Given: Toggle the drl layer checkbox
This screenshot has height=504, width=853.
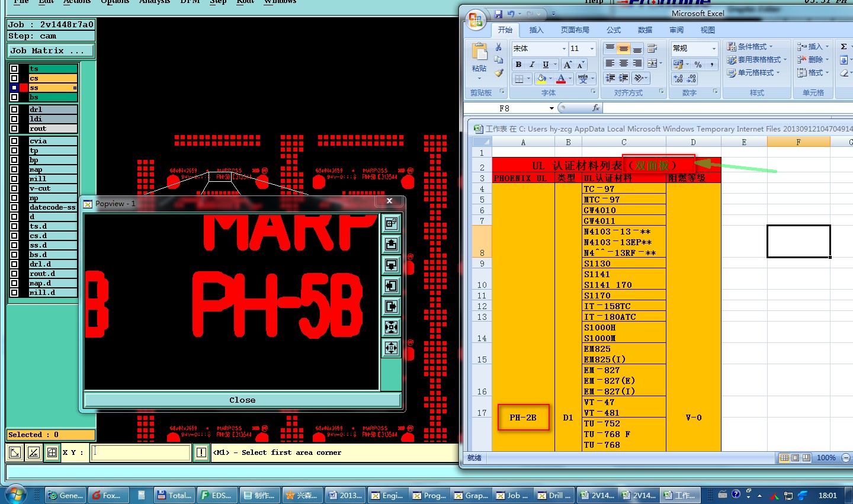Looking at the screenshot, I should (14, 110).
